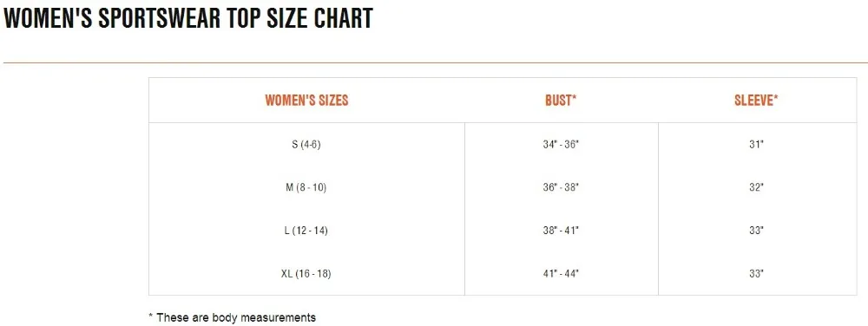The width and height of the screenshot is (868, 326).
Task: Click the 36" - 38" bust measurement
Action: [561, 187]
